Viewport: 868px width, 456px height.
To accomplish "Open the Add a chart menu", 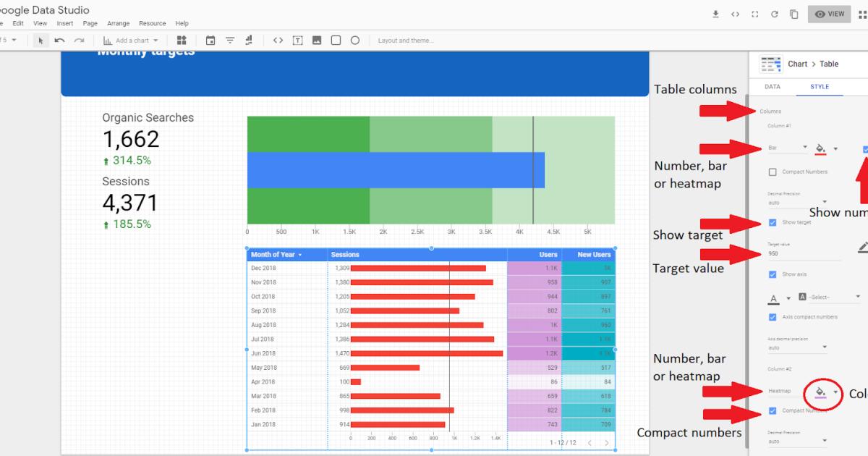I will coord(131,41).
